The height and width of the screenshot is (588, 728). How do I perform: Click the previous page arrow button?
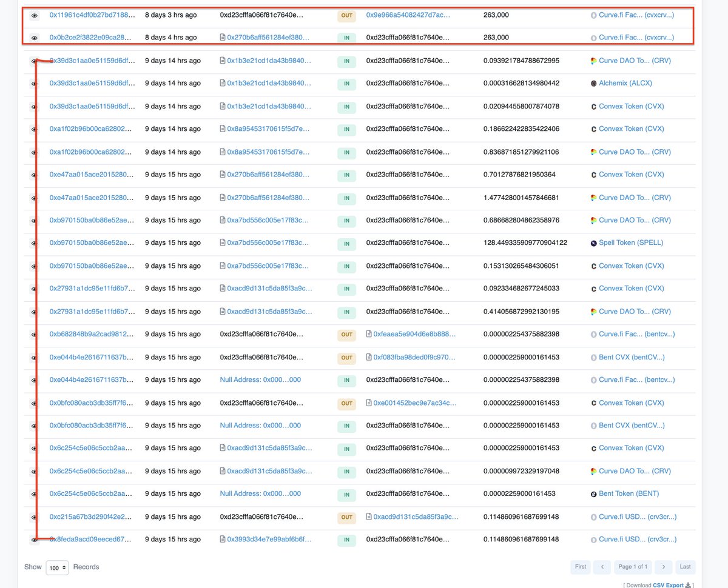click(602, 567)
